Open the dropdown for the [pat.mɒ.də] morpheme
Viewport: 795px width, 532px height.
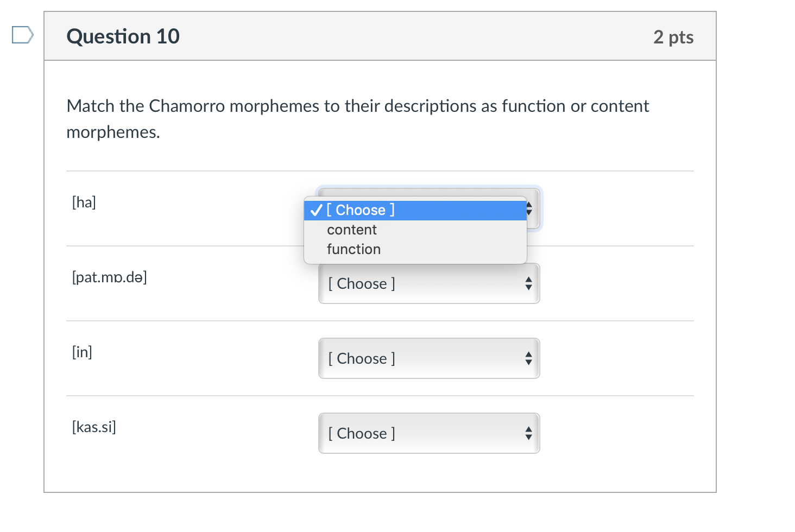(x=429, y=283)
